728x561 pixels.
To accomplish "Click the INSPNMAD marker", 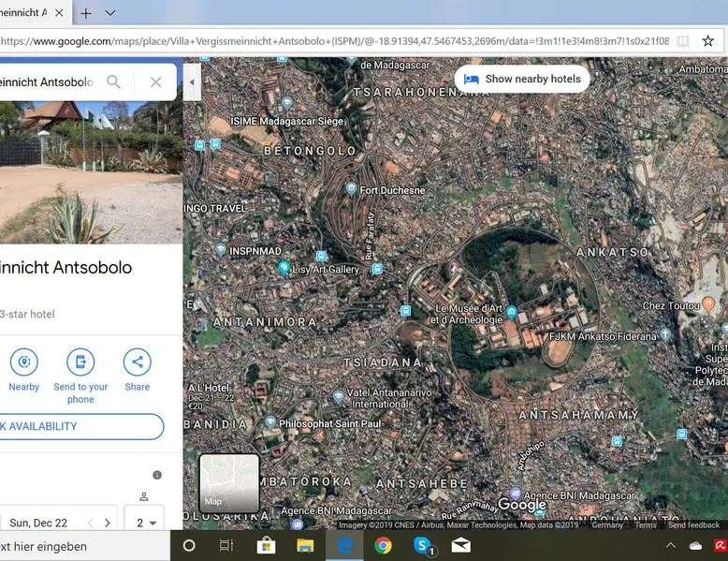I will [x=221, y=249].
